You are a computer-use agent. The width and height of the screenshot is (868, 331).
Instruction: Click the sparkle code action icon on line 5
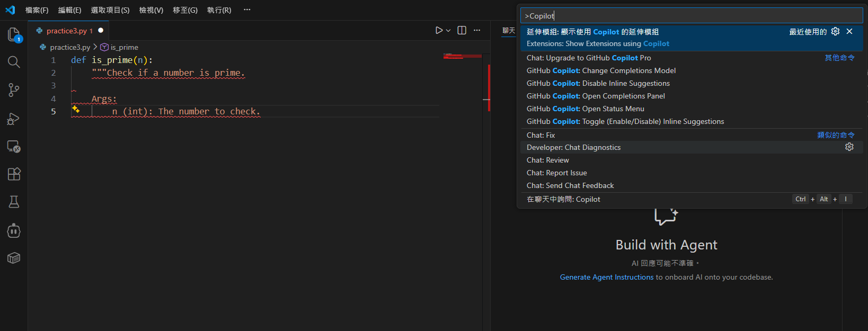click(x=76, y=109)
